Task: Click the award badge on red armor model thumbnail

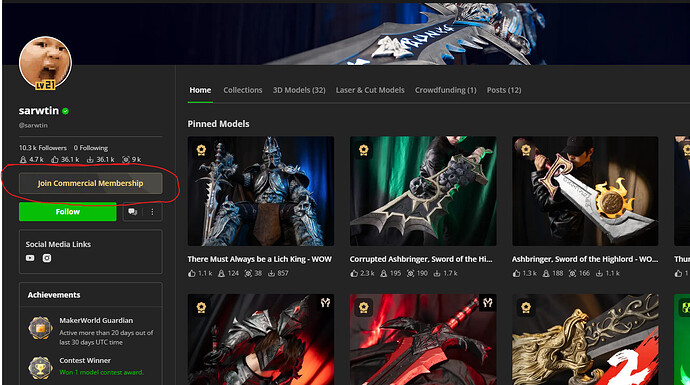Action: pyautogui.click(x=201, y=307)
